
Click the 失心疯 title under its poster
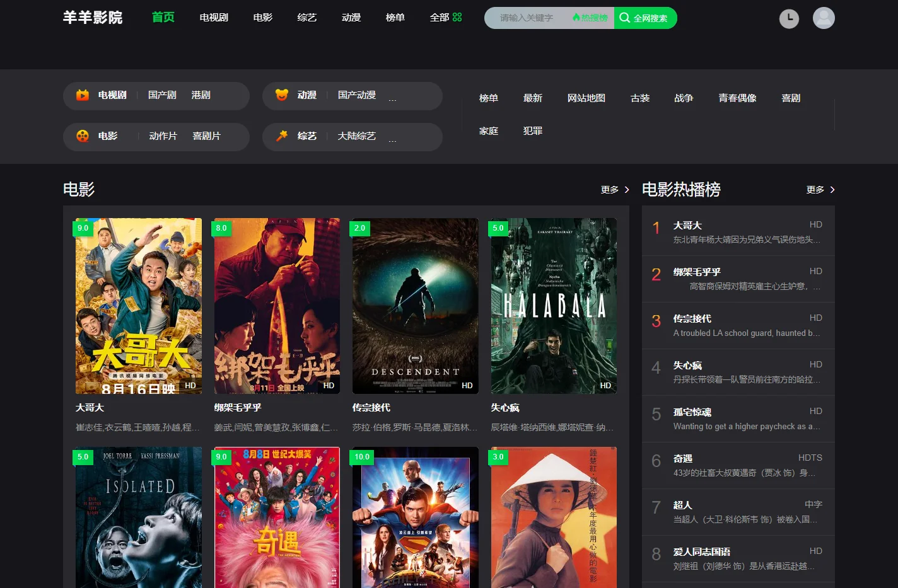pyautogui.click(x=505, y=408)
